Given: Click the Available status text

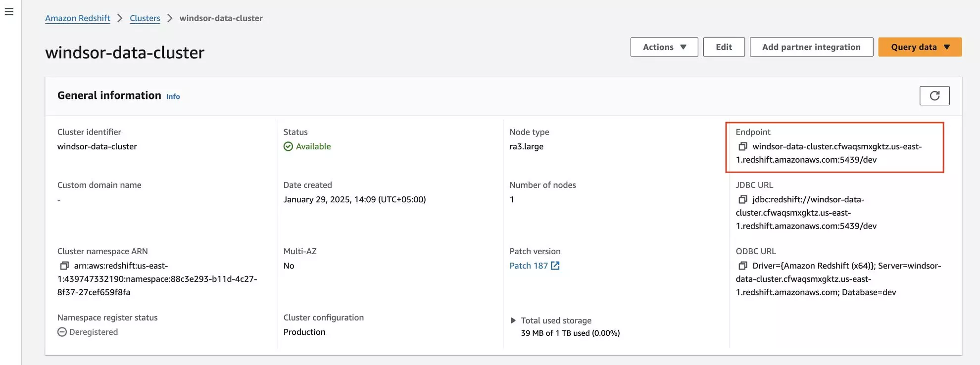Looking at the screenshot, I should (x=313, y=146).
